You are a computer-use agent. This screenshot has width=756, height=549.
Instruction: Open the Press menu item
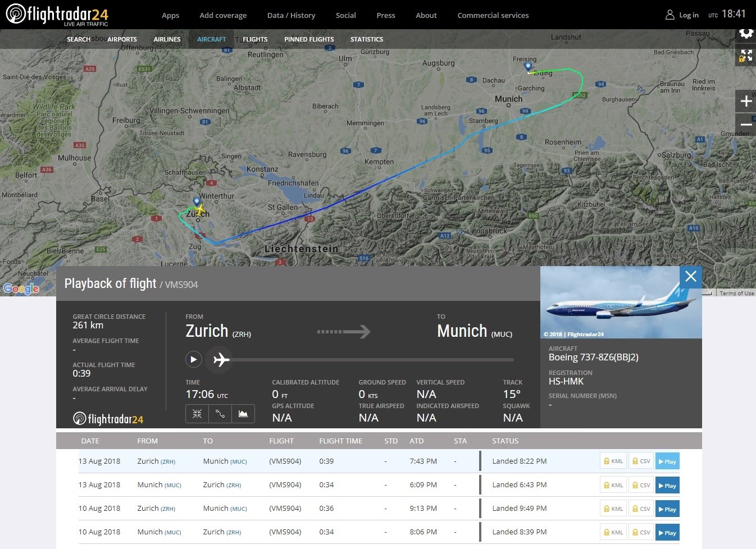(x=386, y=15)
